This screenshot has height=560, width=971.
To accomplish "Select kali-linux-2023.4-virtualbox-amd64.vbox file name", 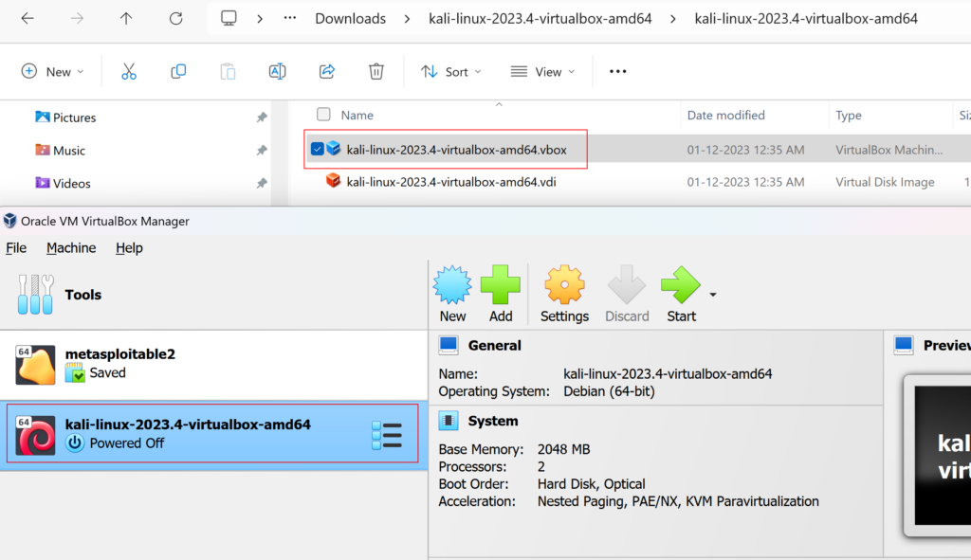I will [456, 149].
